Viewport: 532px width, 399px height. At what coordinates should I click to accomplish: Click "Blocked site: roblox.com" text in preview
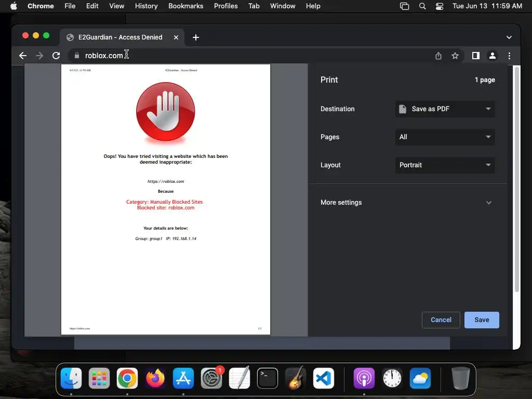coord(166,208)
